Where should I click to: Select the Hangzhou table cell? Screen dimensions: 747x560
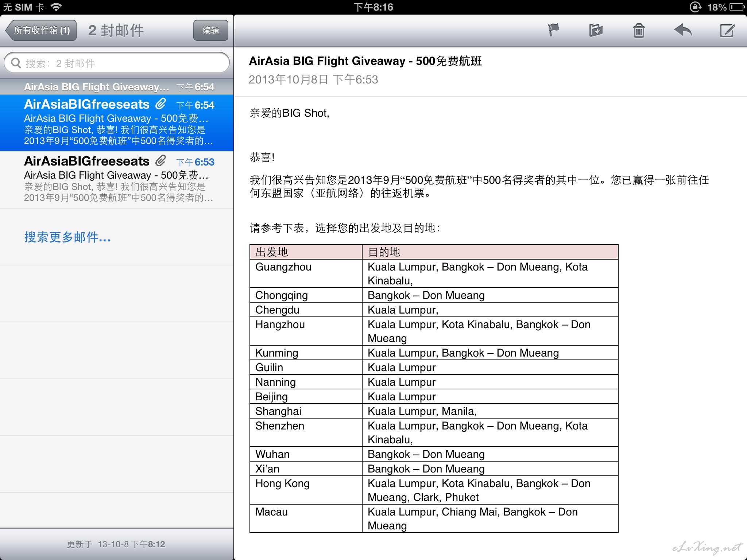click(x=306, y=331)
